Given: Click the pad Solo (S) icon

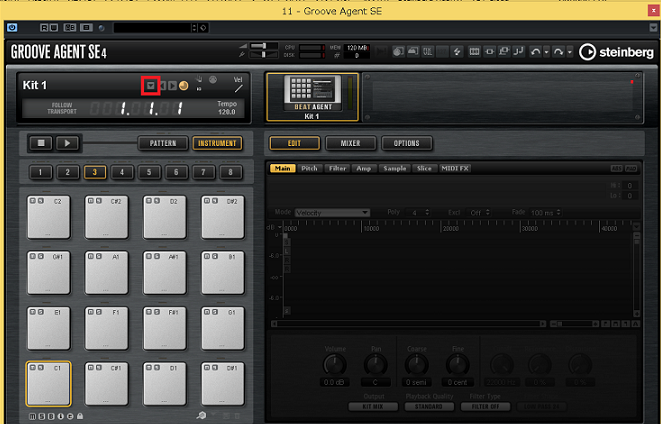Looking at the screenshot, I should pyautogui.click(x=42, y=416).
